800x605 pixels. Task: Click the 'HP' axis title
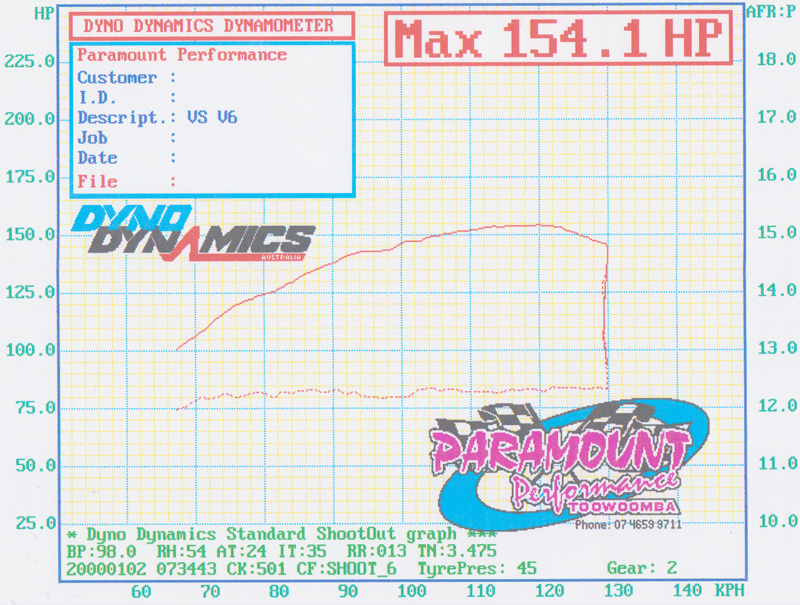(x=44, y=13)
